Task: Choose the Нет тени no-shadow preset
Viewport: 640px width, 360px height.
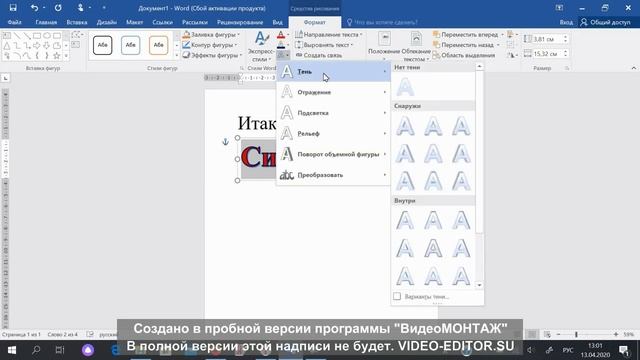Action: [405, 87]
